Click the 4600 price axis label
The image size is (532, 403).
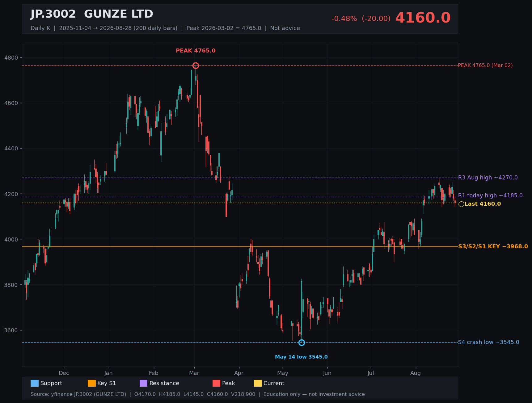[11, 103]
